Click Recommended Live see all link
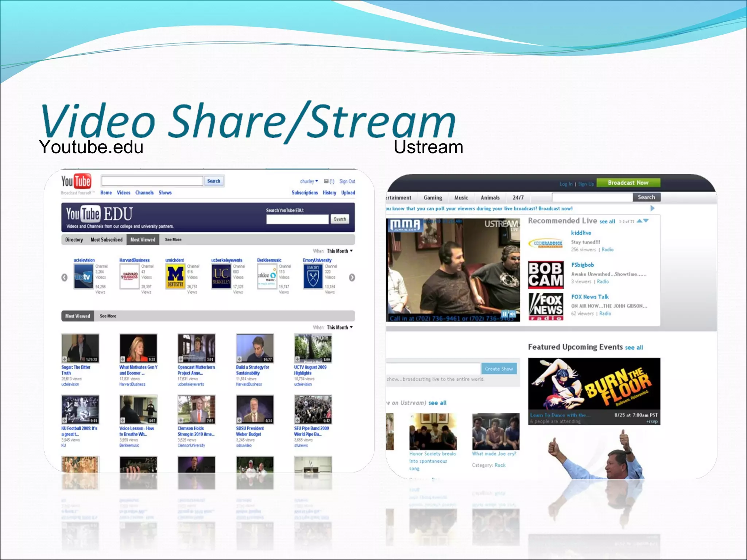Viewport: 747px width, 560px height. [607, 221]
